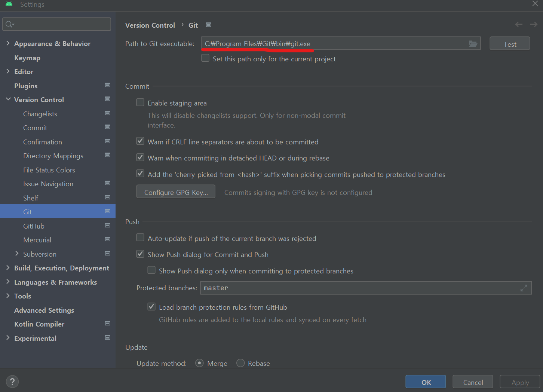Click project settings icon on selected Git row
The image size is (543, 392).
[x=108, y=211]
